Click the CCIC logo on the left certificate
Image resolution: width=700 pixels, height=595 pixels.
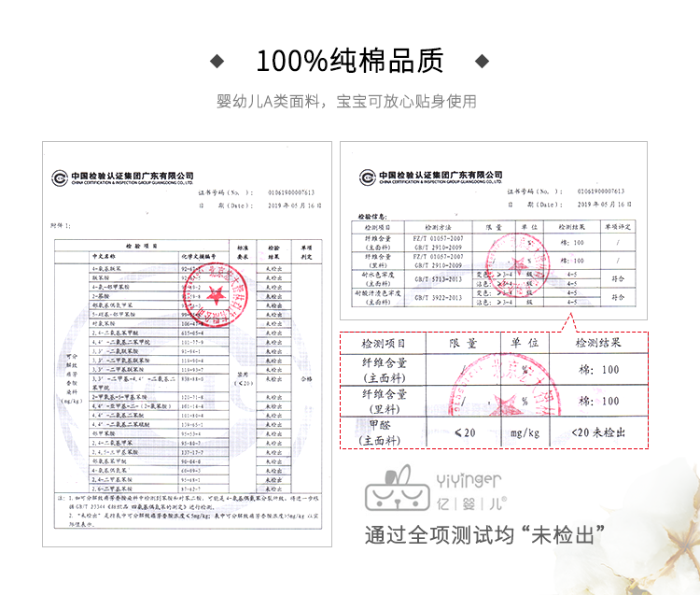pyautogui.click(x=59, y=176)
